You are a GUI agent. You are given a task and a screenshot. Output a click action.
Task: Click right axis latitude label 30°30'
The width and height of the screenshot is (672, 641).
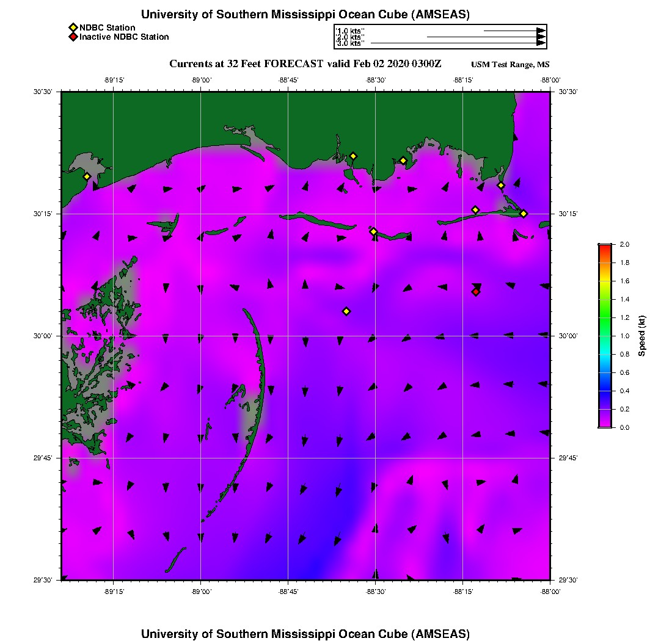click(x=568, y=92)
